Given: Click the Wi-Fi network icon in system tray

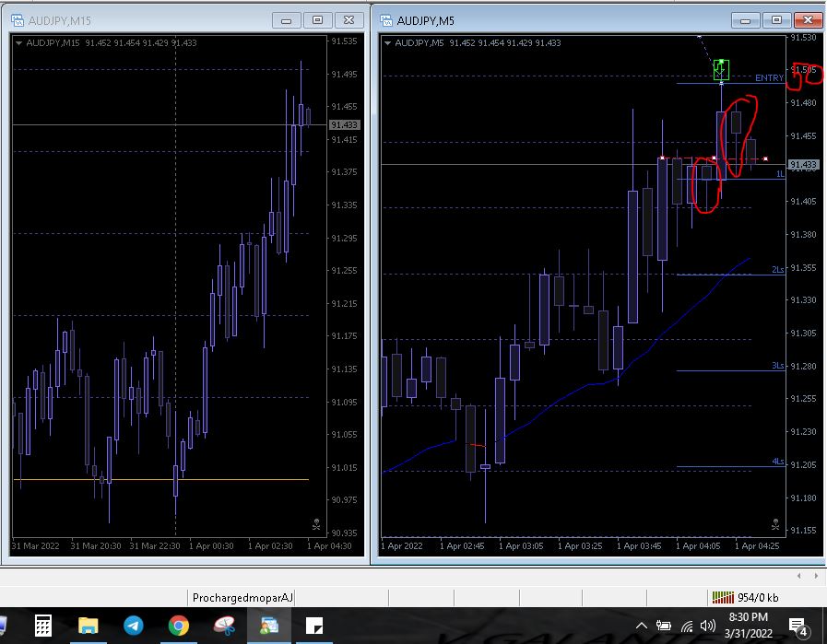Looking at the screenshot, I should pyautogui.click(x=687, y=626).
